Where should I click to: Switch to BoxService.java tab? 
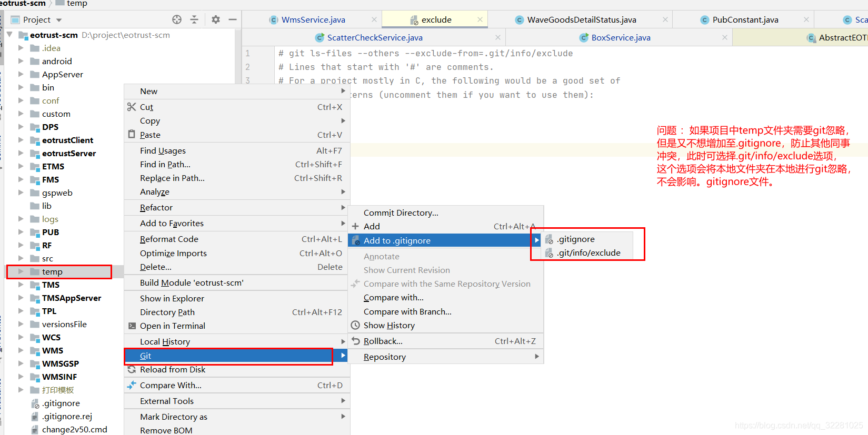point(621,37)
